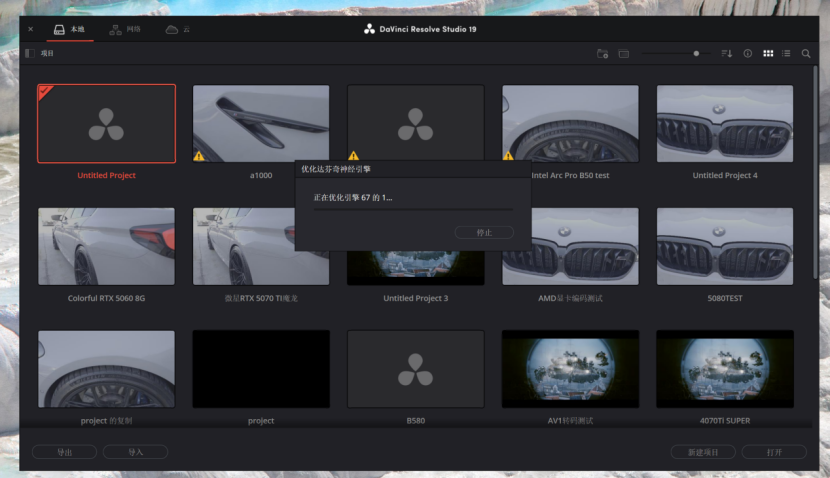The width and height of the screenshot is (830, 478).
Task: Click the folder view icon beside new folder
Action: 623,53
